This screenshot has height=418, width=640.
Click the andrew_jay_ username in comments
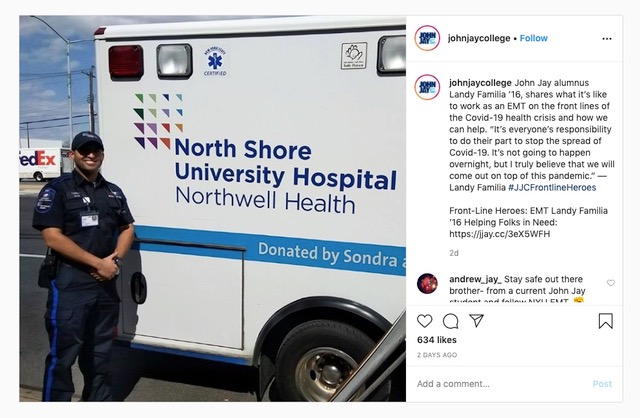pyautogui.click(x=475, y=279)
